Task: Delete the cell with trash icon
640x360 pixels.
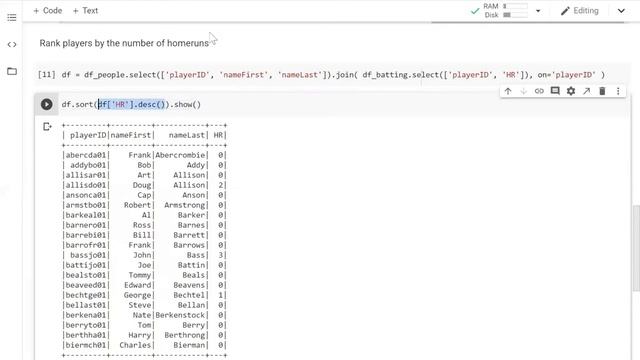Action: (x=602, y=91)
